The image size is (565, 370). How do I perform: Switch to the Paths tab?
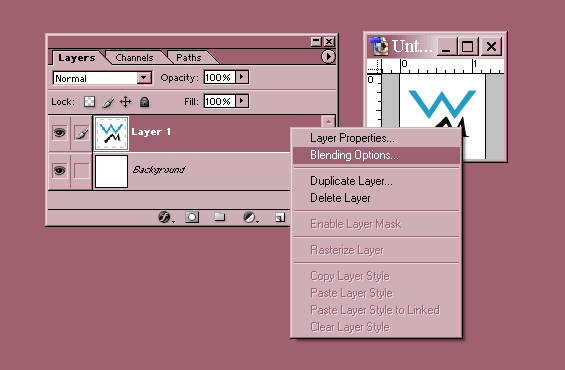(x=189, y=58)
